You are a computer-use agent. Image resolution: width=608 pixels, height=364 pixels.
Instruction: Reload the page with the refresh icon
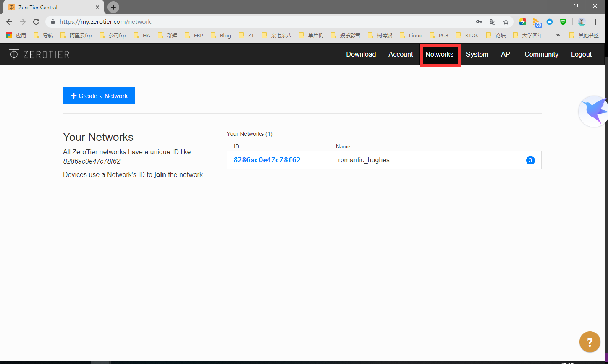tap(36, 22)
